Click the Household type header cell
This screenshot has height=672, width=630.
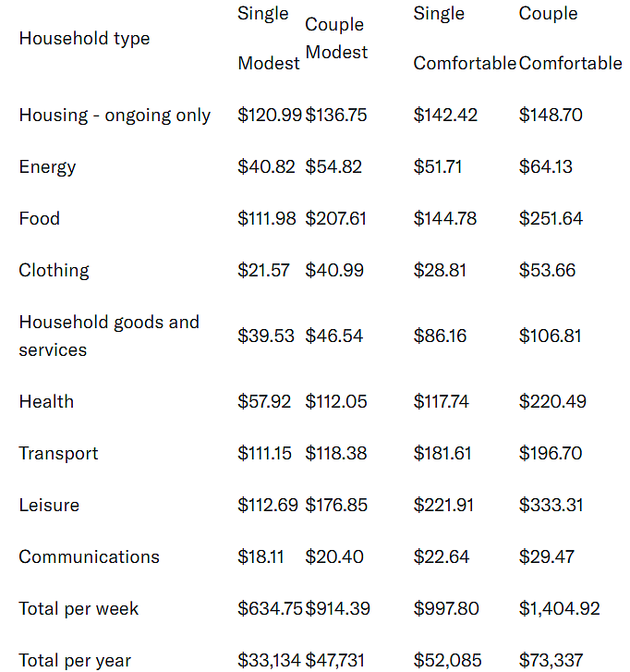(84, 39)
